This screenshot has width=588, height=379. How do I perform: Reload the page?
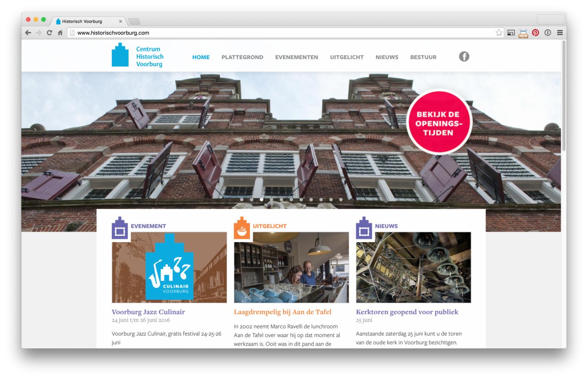click(x=49, y=33)
